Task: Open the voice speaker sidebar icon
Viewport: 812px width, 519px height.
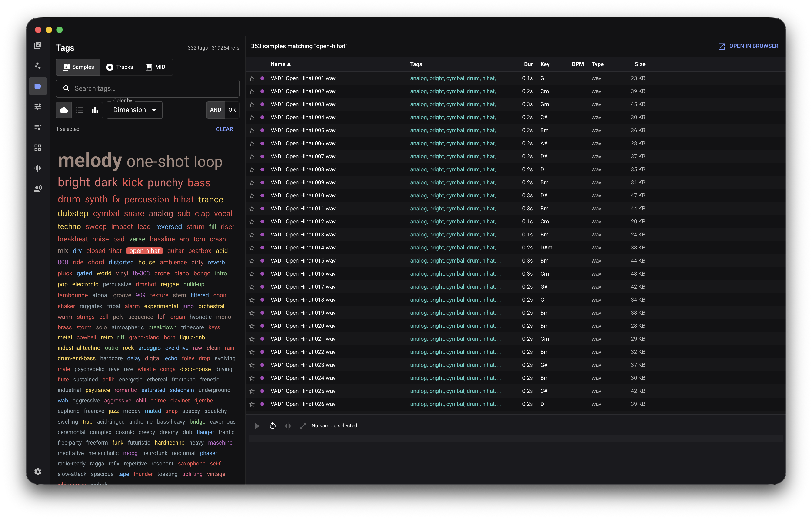Action: click(x=38, y=189)
